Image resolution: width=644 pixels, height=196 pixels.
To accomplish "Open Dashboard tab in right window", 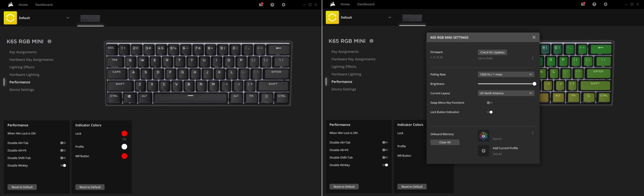I will (x=366, y=4).
